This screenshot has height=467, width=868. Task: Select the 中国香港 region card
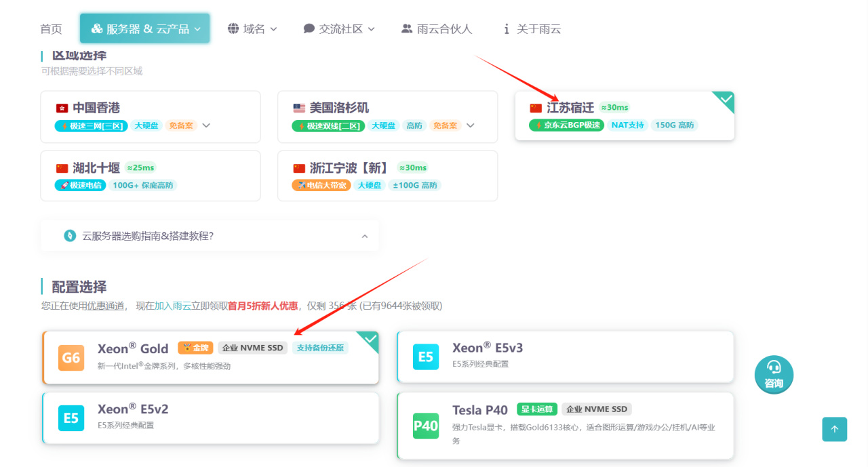pos(151,117)
